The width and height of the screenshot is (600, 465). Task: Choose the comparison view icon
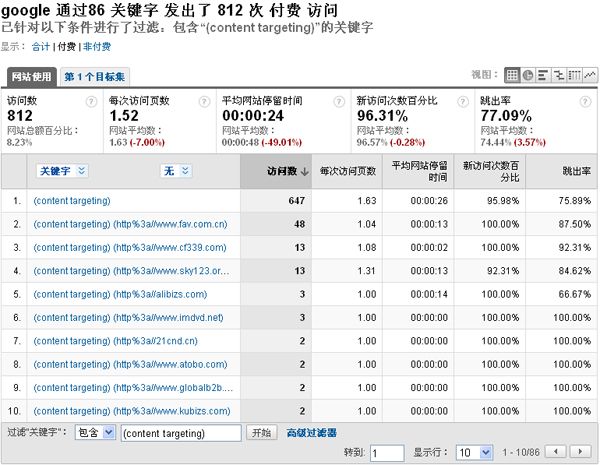pyautogui.click(x=558, y=75)
